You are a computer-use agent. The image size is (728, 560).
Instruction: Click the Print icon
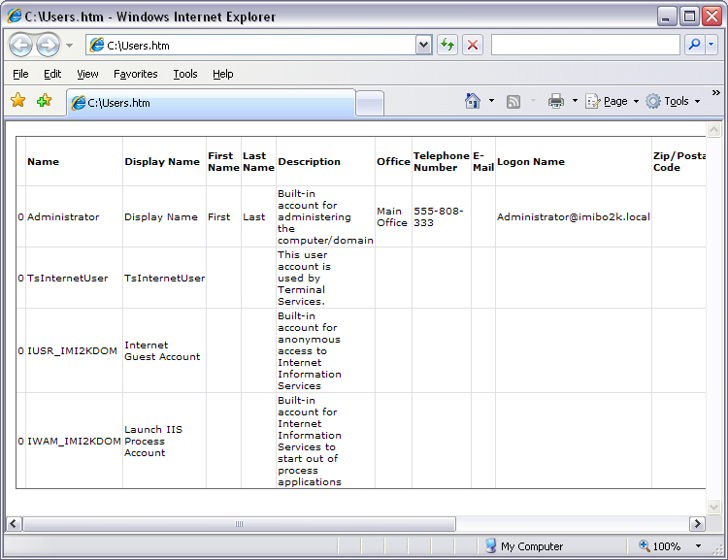[x=556, y=101]
